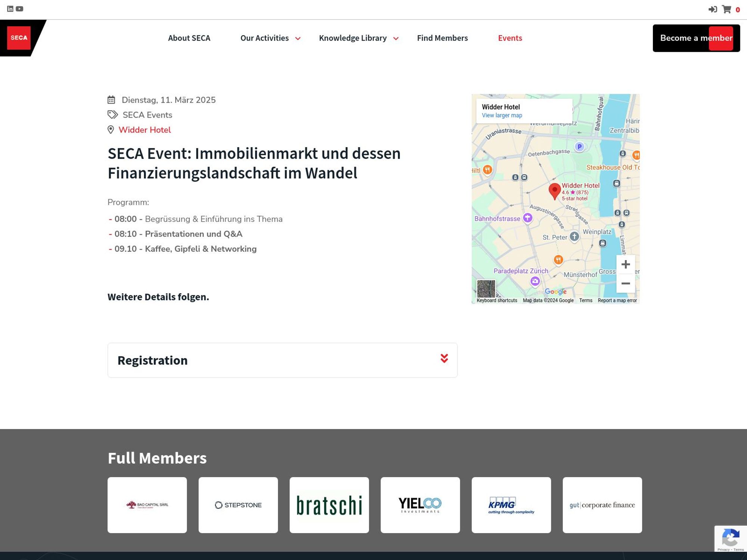Open Our Activities menu item
The image size is (747, 560).
(264, 38)
